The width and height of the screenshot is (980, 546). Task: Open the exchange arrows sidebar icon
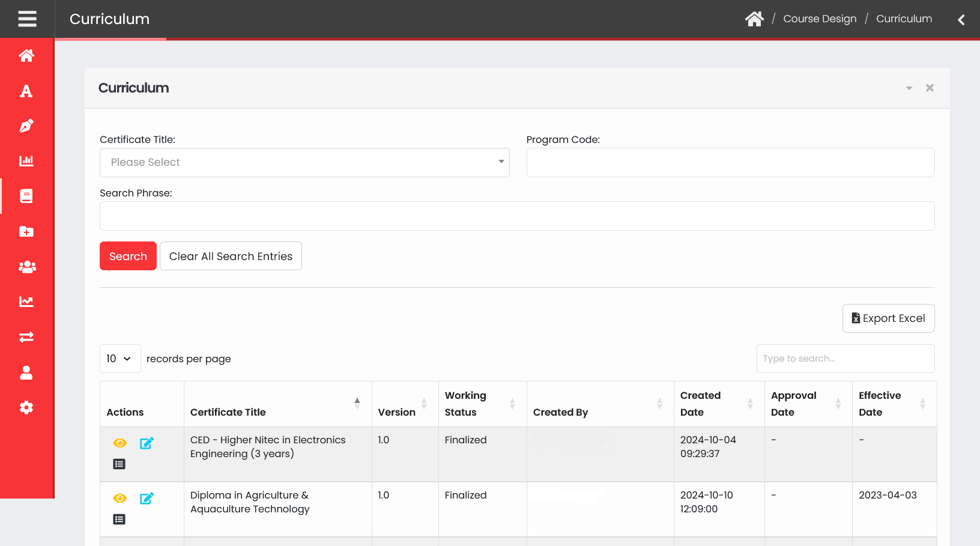click(x=26, y=337)
